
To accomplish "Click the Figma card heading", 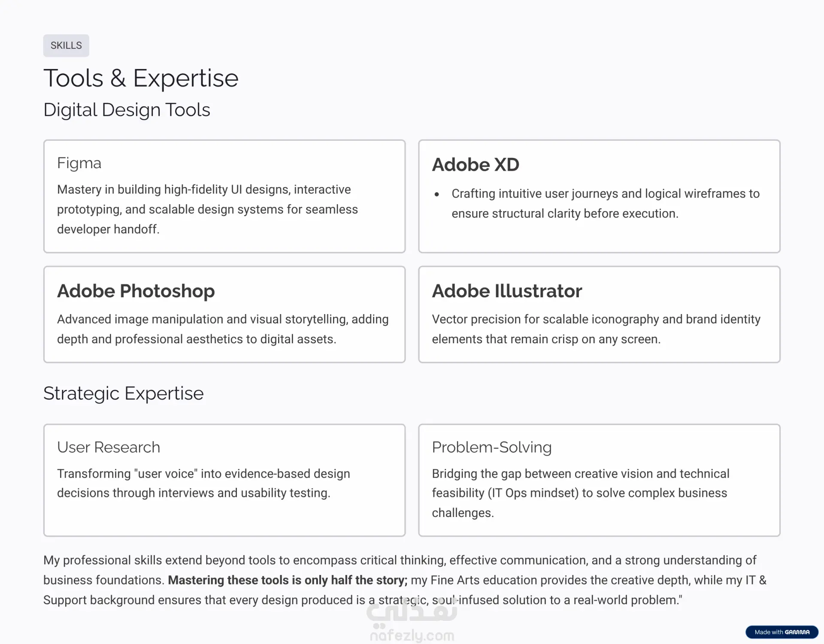I will click(x=79, y=163).
